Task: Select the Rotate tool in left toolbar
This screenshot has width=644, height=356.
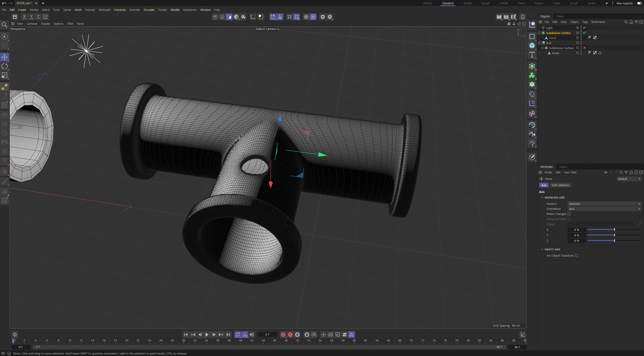Action: coord(5,66)
